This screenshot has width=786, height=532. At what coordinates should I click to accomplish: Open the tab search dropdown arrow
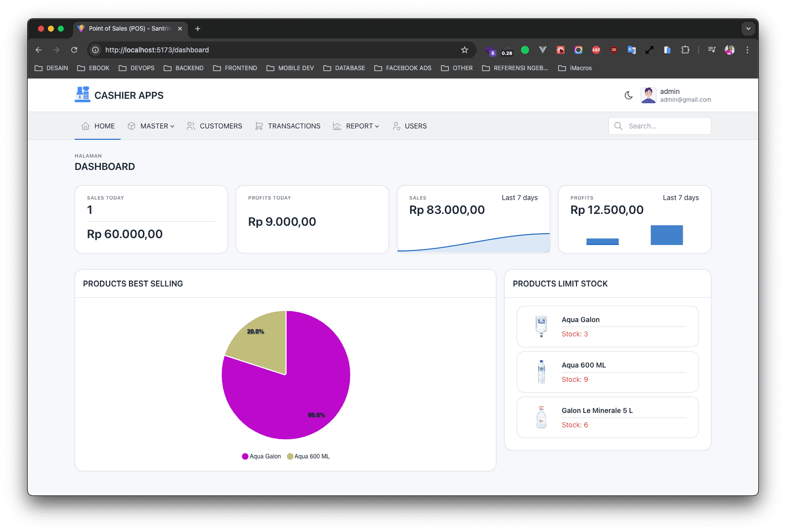(748, 29)
